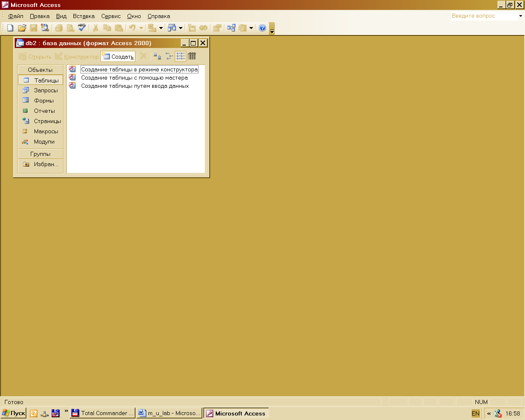Image resolution: width=525 pixels, height=420 pixels.
Task: Select Формы in Objects panel
Action: (x=41, y=100)
